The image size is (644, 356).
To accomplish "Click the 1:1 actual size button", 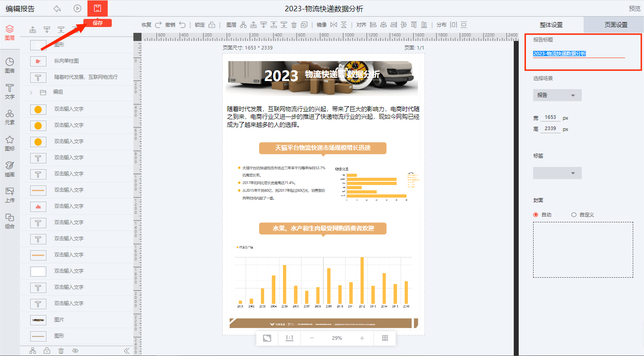I will point(289,338).
